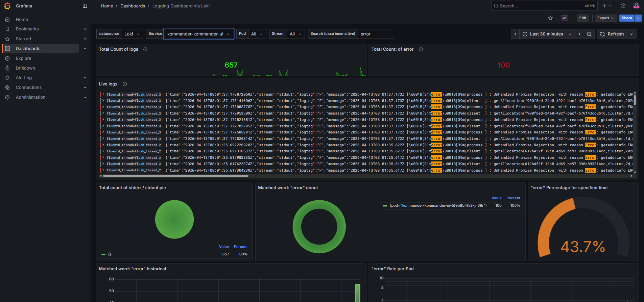Click the Search (case insensitive) error field
The width and height of the screenshot is (644, 302).
(376, 34)
